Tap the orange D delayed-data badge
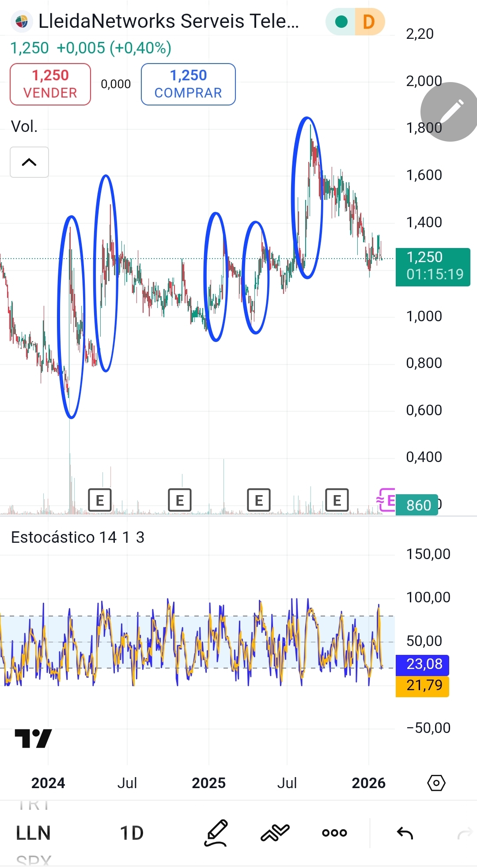The image size is (477, 868). click(x=369, y=21)
